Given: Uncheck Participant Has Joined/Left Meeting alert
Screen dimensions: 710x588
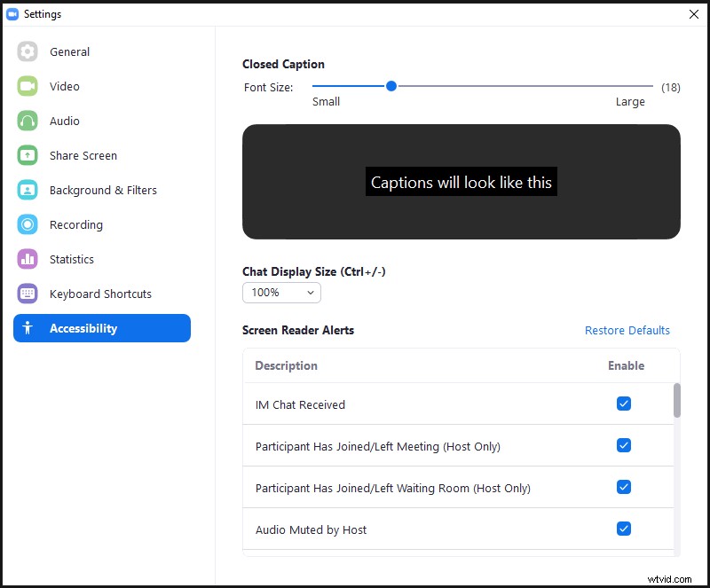Looking at the screenshot, I should pos(624,445).
